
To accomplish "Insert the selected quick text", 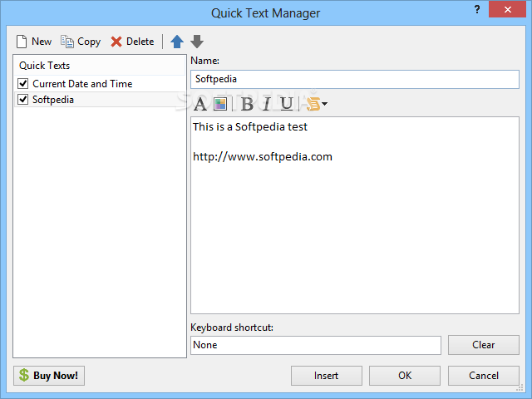I will coord(327,376).
